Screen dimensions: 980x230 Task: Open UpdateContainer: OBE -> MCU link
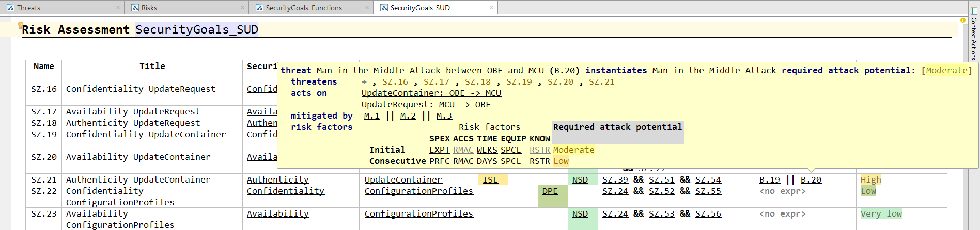(431, 93)
